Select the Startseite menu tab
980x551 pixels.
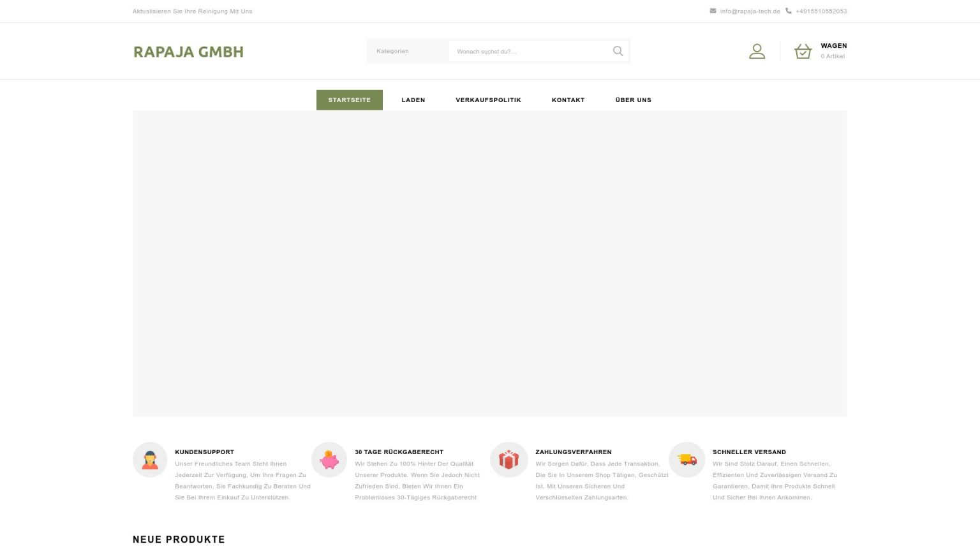coord(349,100)
